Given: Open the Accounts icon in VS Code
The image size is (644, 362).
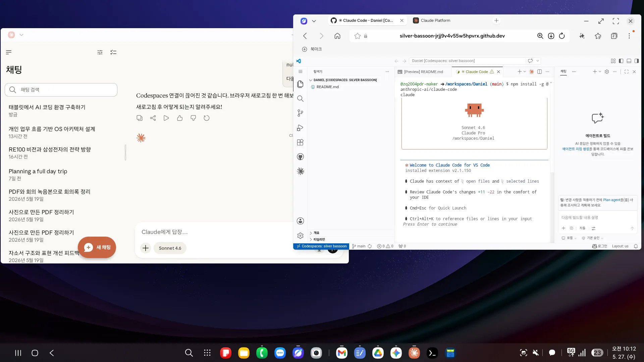Looking at the screenshot, I should (x=300, y=221).
